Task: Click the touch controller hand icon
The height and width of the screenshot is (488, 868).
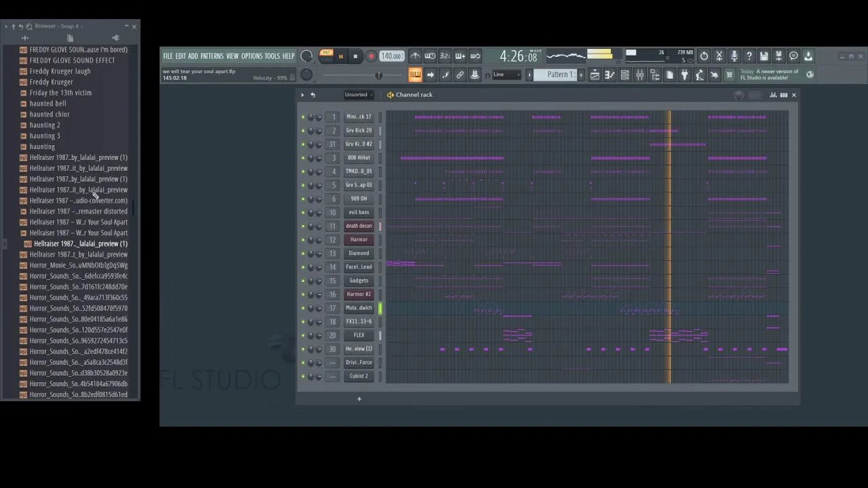Action: coord(715,75)
